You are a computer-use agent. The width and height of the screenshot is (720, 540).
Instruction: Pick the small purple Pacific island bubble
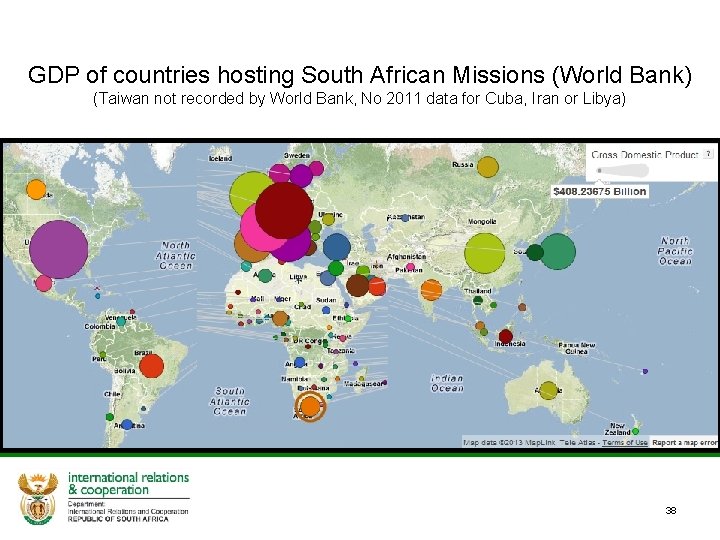pos(645,371)
